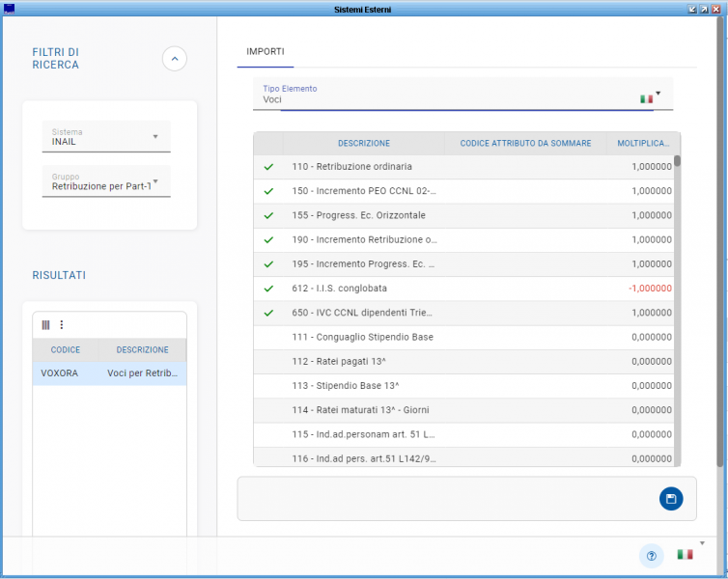Click the empty text field beside save
This screenshot has width=728, height=579.
tap(444, 498)
